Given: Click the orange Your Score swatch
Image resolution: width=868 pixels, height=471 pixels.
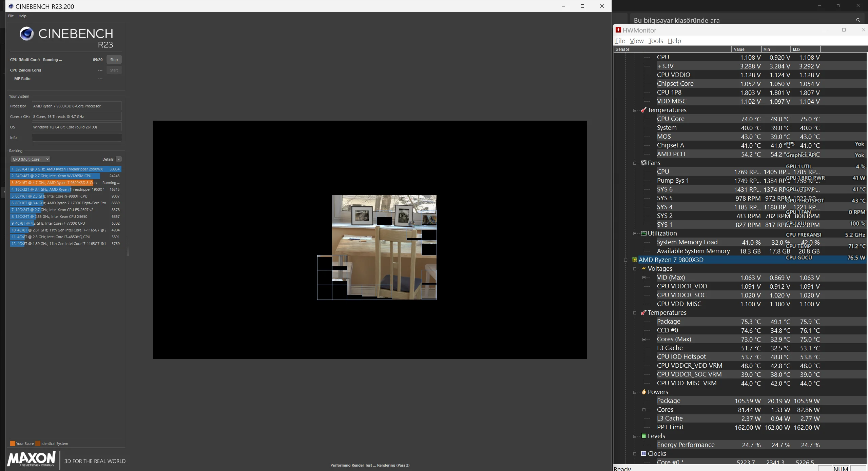Looking at the screenshot, I should 13,444.
